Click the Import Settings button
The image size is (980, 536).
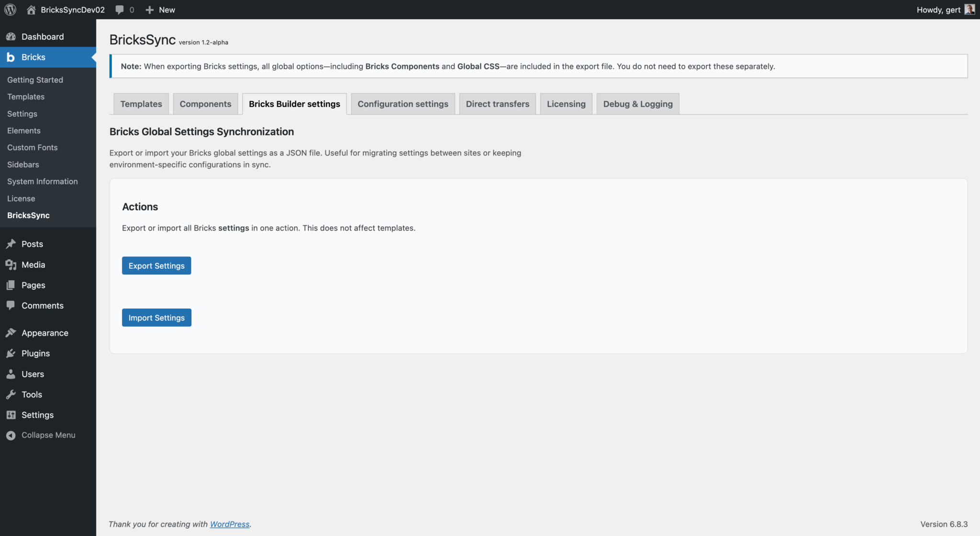[x=156, y=317]
